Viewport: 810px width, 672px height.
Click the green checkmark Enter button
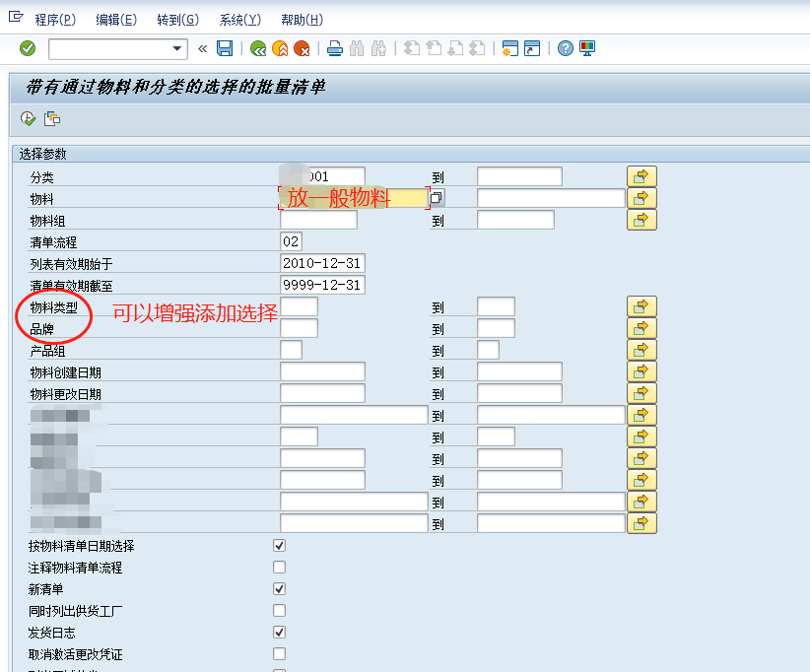[x=27, y=47]
